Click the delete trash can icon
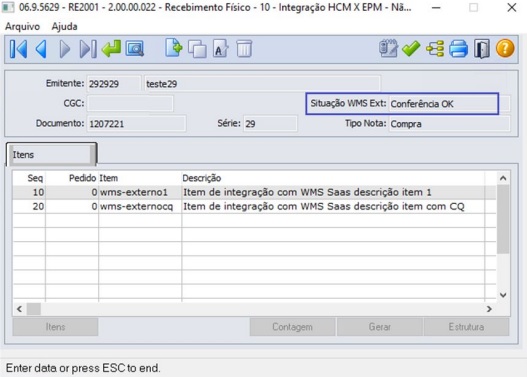Image resolution: width=527 pixels, height=377 pixels. coord(244,49)
